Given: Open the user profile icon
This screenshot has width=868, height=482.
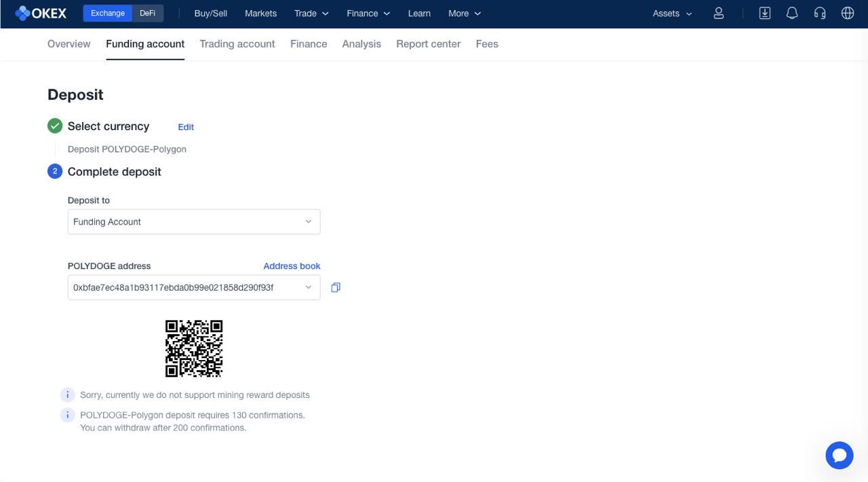Looking at the screenshot, I should (719, 13).
